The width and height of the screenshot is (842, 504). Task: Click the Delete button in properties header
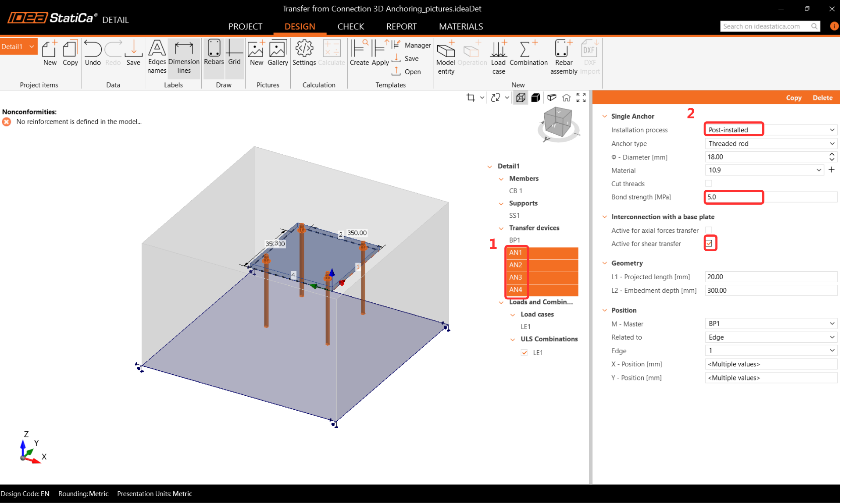coord(822,98)
